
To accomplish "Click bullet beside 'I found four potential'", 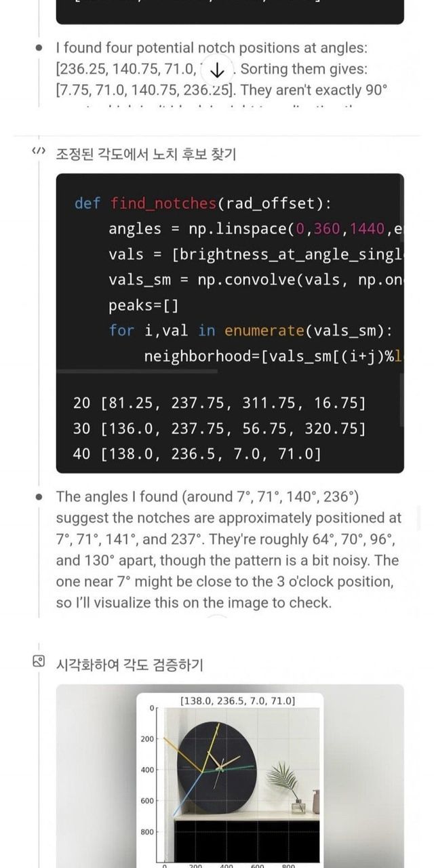I will point(39,48).
